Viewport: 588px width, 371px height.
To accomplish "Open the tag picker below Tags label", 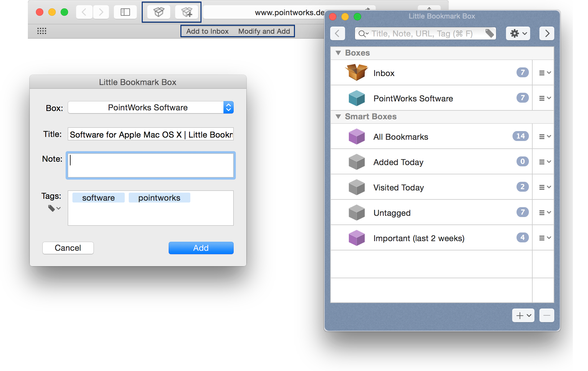I will coord(54,208).
